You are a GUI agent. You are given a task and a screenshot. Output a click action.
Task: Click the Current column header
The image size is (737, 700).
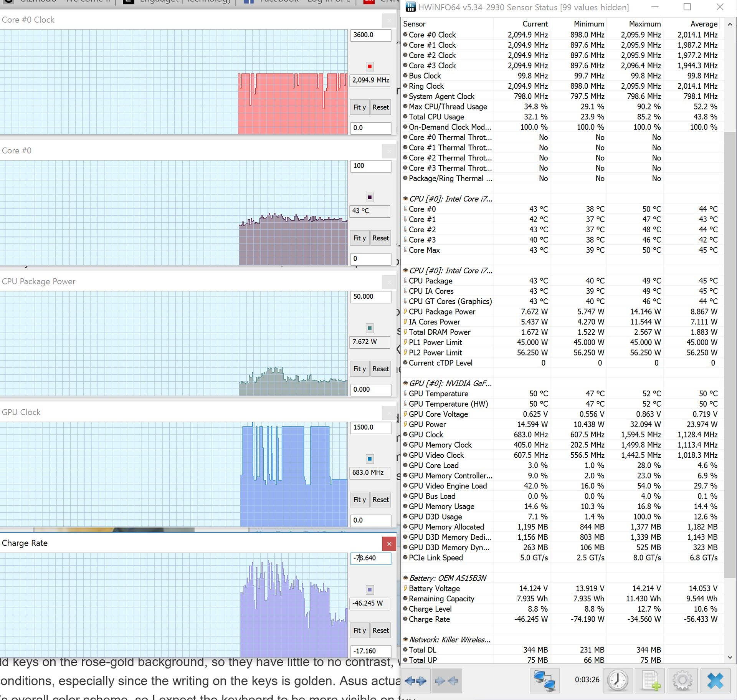point(522,24)
